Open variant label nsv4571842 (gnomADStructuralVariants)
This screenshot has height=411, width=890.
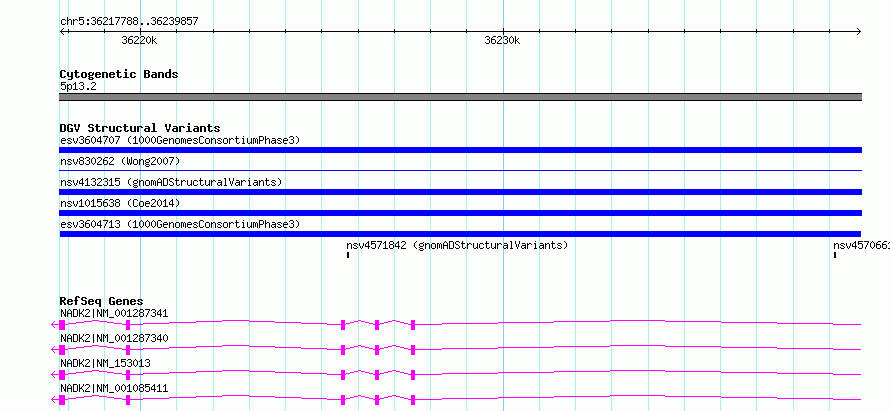click(457, 245)
